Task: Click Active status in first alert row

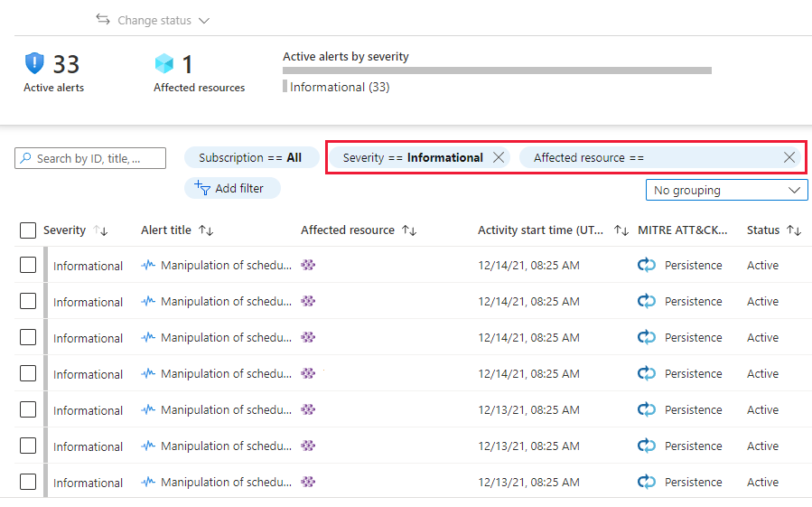Action: click(x=762, y=266)
